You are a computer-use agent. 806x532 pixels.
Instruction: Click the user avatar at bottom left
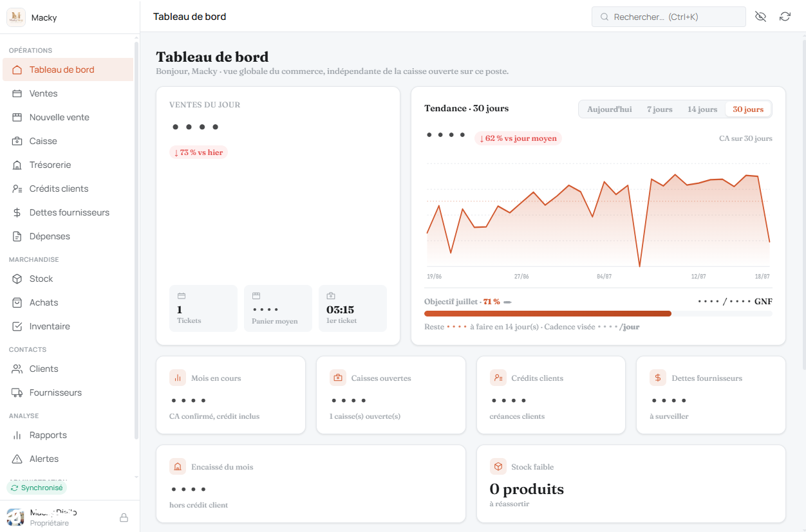[15, 517]
